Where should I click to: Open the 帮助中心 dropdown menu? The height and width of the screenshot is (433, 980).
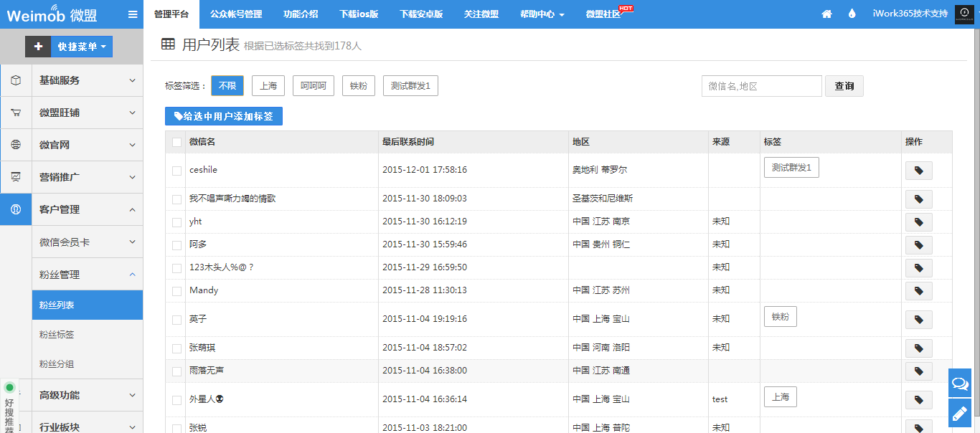[542, 14]
